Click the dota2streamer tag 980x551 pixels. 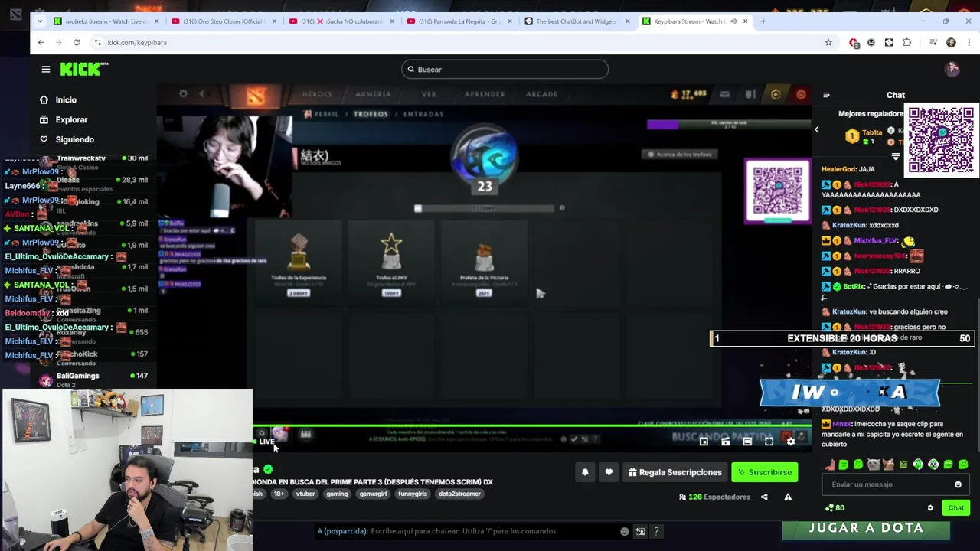459,494
